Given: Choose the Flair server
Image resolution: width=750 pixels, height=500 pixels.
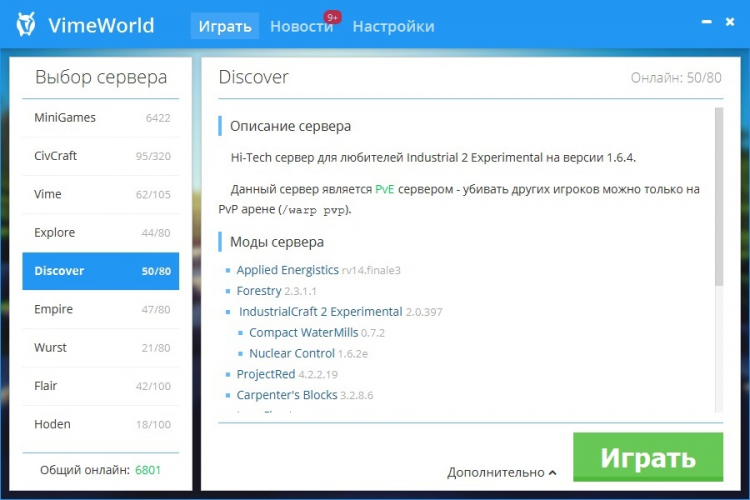Looking at the screenshot, I should coord(100,386).
